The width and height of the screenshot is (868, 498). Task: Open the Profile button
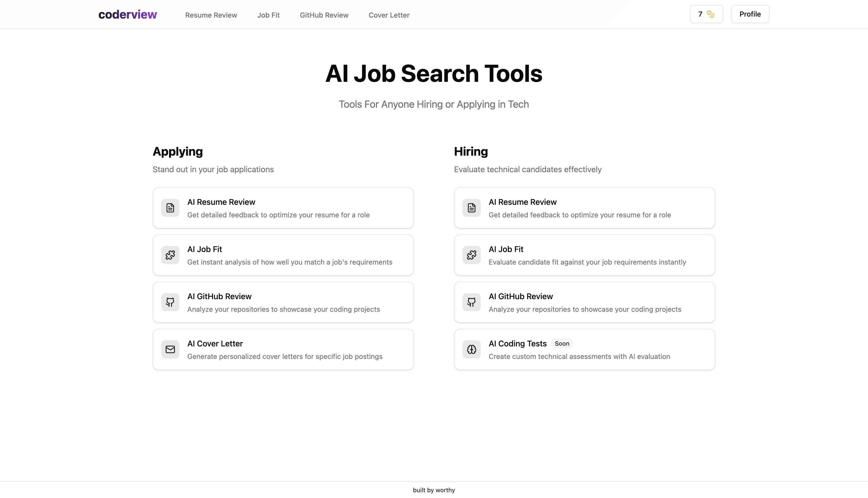click(x=750, y=14)
